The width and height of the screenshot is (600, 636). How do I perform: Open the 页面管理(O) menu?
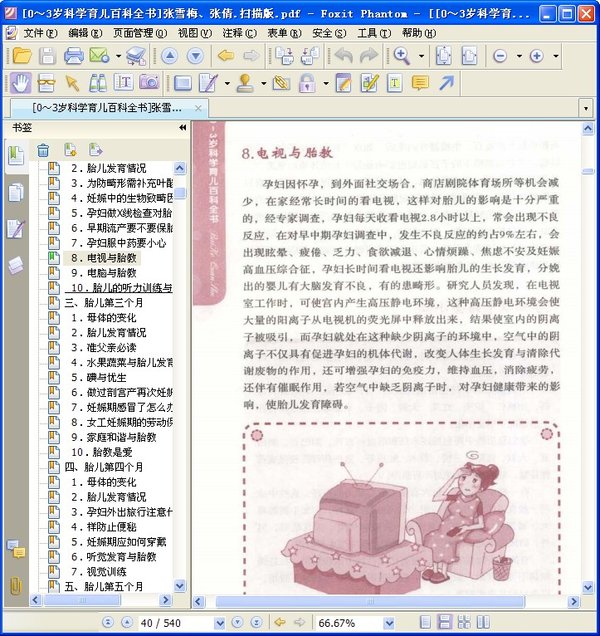coord(140,33)
